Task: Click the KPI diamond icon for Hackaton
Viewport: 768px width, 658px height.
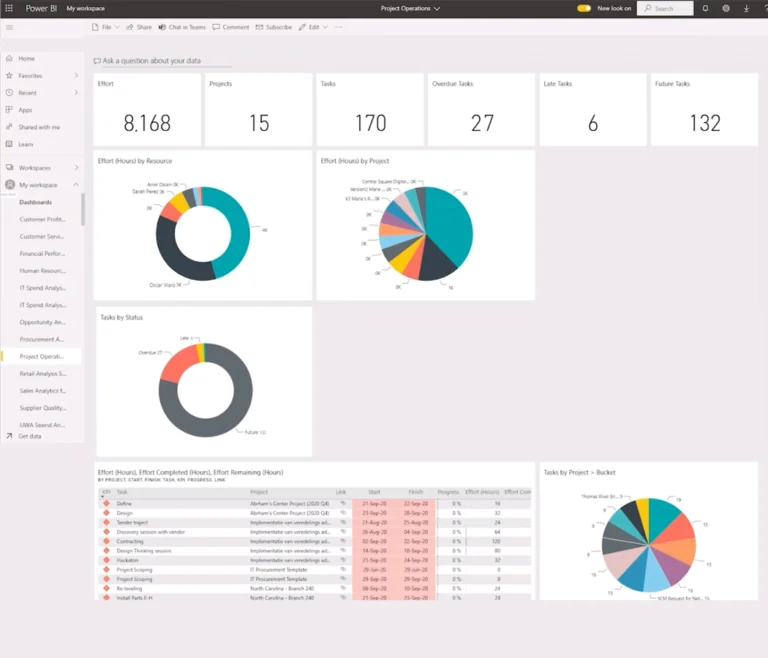Action: point(106,560)
